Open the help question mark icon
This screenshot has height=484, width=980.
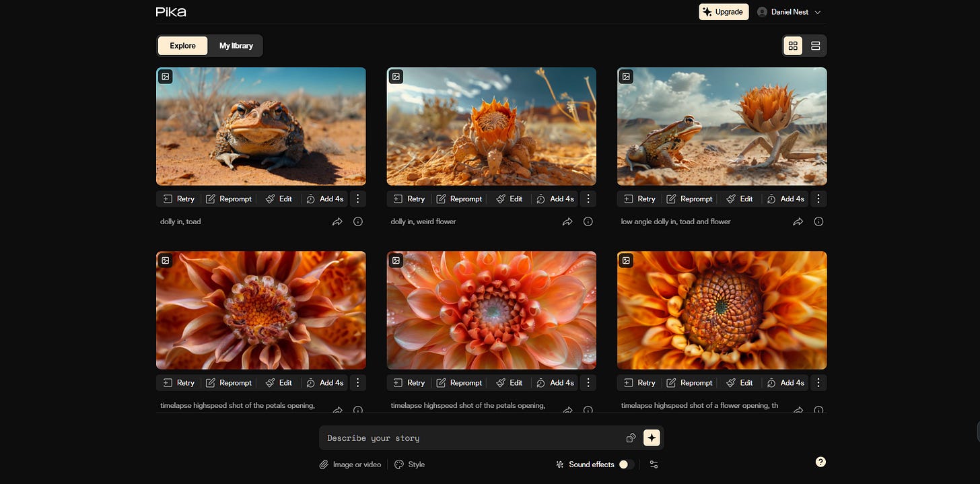(820, 462)
